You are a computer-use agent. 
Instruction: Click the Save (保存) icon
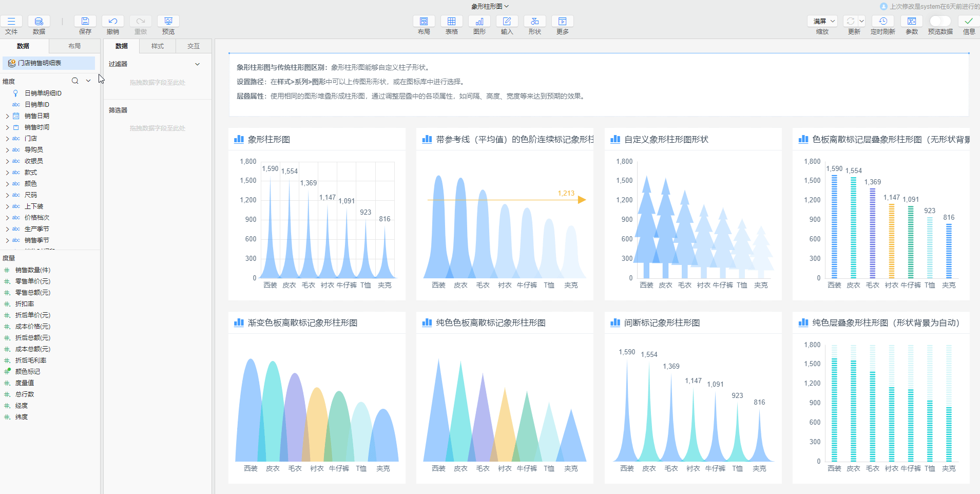[85, 22]
